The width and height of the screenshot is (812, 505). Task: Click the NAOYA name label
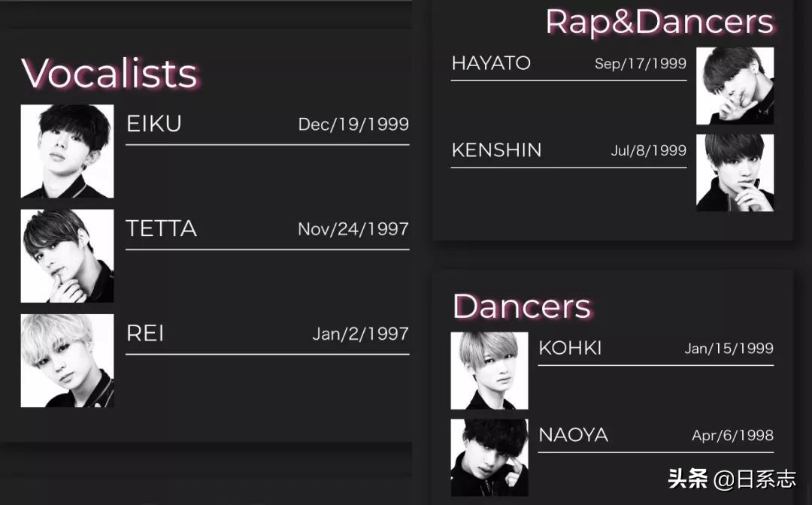[573, 434]
